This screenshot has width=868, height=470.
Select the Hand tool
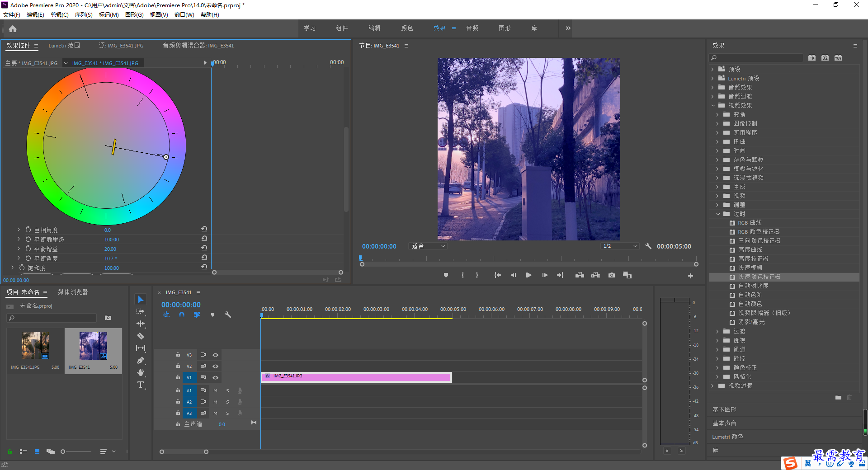coord(141,372)
